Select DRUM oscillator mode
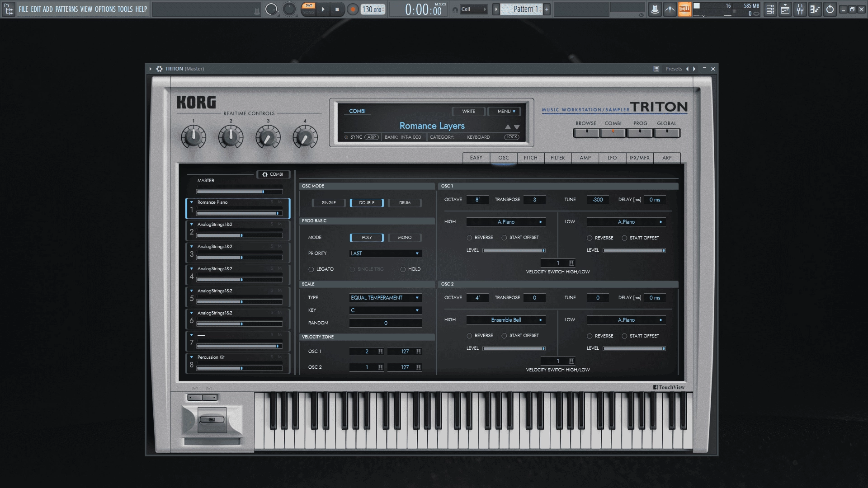Viewport: 868px width, 488px height. click(x=405, y=203)
